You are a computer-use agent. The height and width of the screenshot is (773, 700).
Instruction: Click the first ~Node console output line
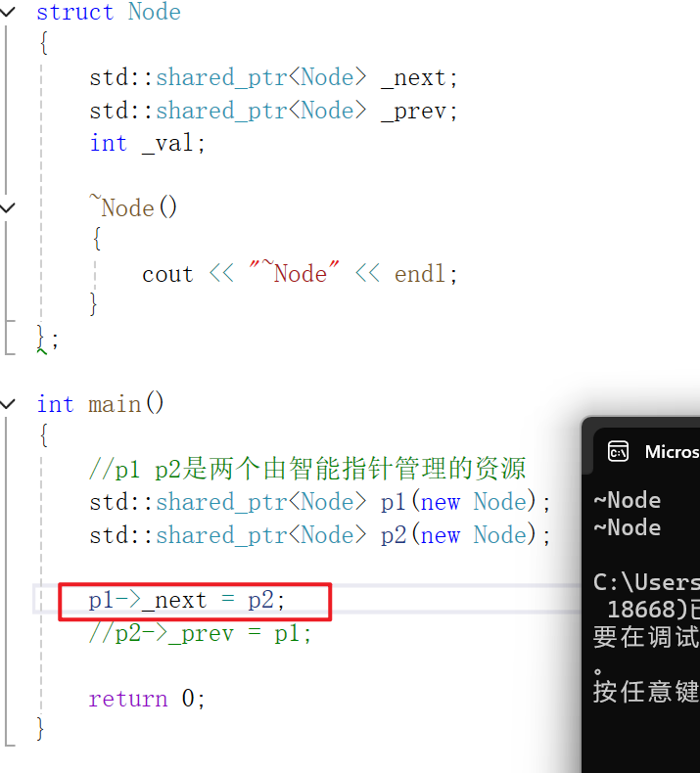pos(627,500)
